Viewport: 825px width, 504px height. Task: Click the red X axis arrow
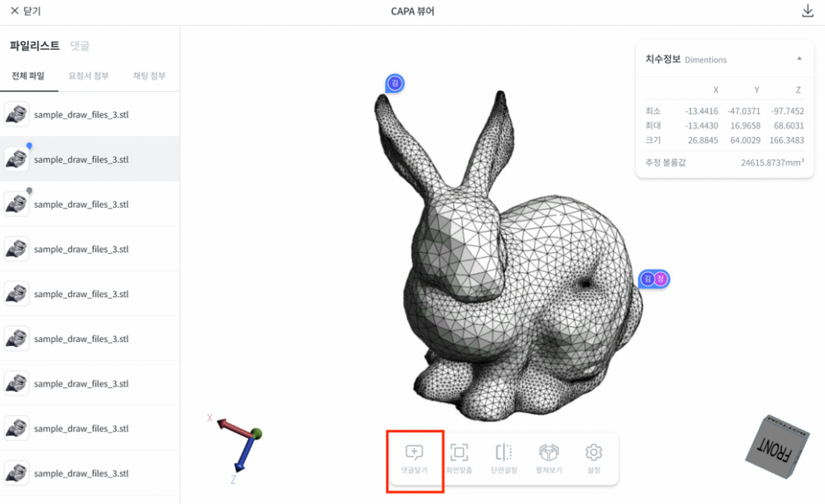pyautogui.click(x=234, y=428)
